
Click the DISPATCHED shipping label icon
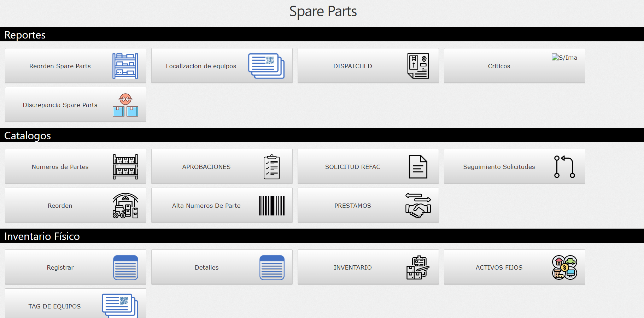click(x=418, y=66)
